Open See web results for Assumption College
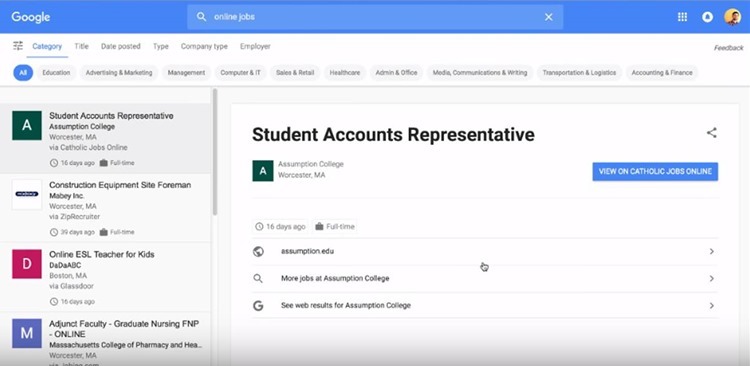Image resolution: width=750 pixels, height=366 pixels. [345, 305]
